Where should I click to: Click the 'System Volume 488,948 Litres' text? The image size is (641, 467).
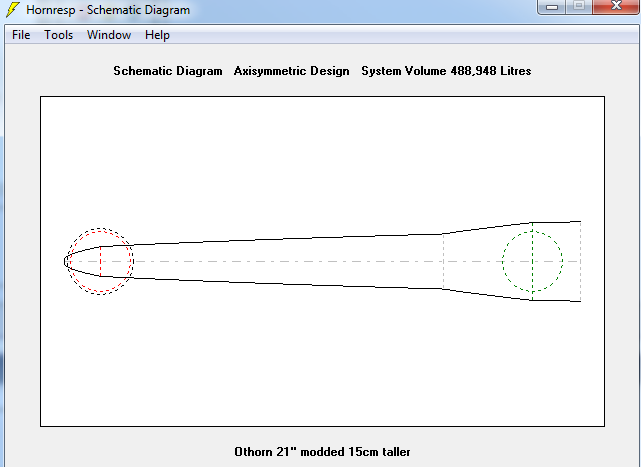[x=446, y=71]
